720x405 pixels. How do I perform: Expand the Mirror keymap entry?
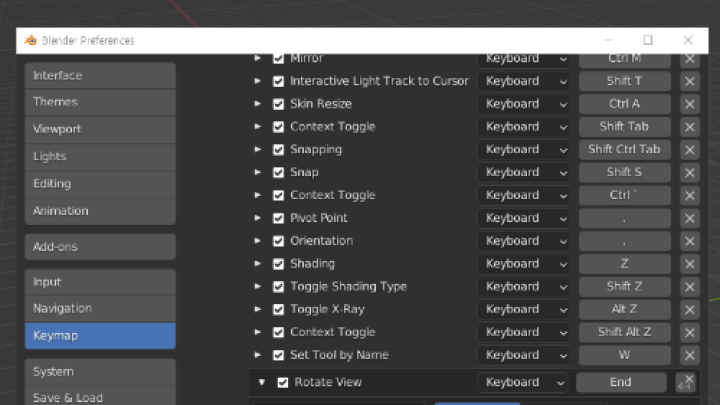pos(258,58)
